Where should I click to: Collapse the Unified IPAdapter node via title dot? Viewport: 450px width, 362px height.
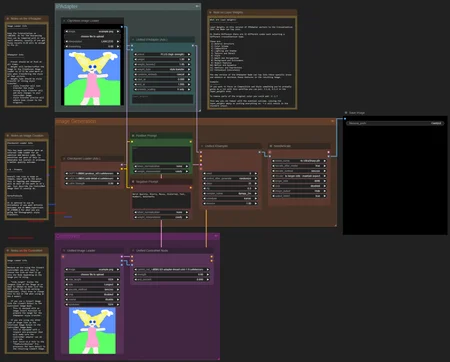pyautogui.click(x=133, y=40)
